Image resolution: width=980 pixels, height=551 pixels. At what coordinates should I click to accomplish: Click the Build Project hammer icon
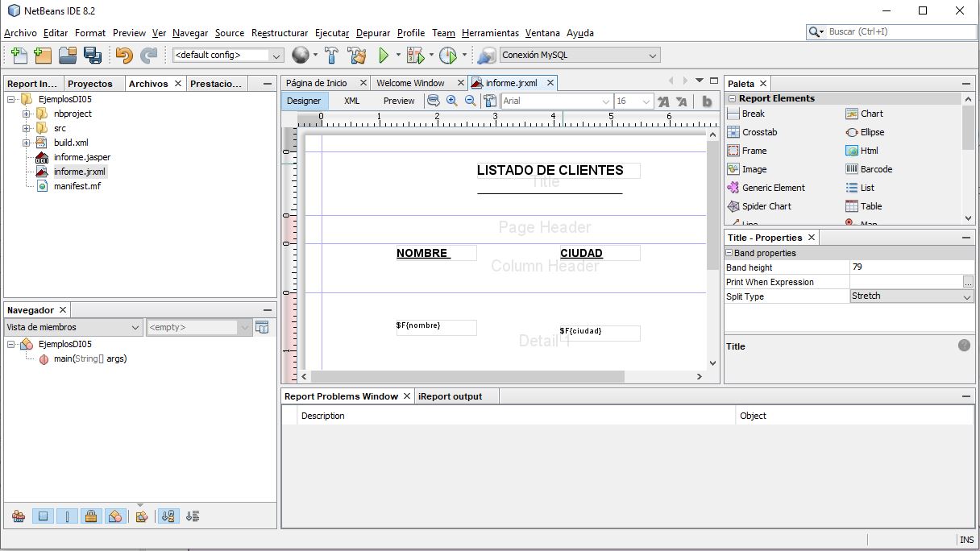331,55
